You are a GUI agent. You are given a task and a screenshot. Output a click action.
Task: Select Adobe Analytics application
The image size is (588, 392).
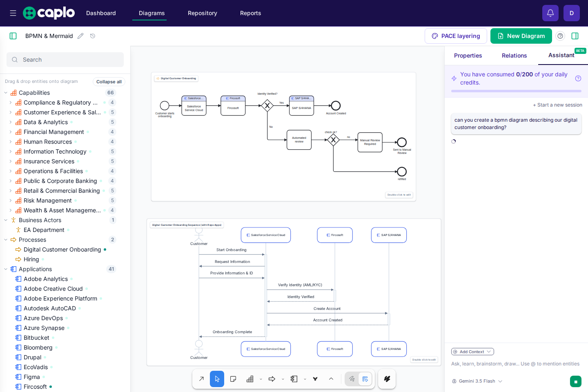(x=46, y=279)
